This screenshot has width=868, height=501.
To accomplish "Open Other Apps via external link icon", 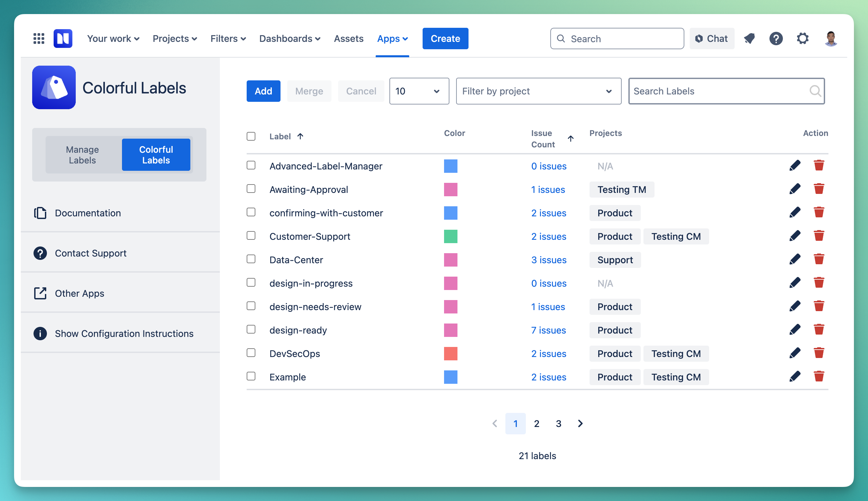I will coord(79,293).
